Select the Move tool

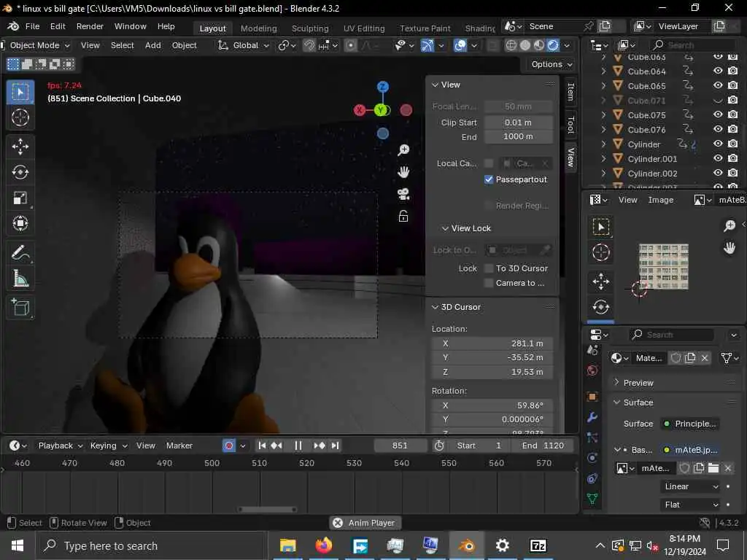tap(20, 146)
